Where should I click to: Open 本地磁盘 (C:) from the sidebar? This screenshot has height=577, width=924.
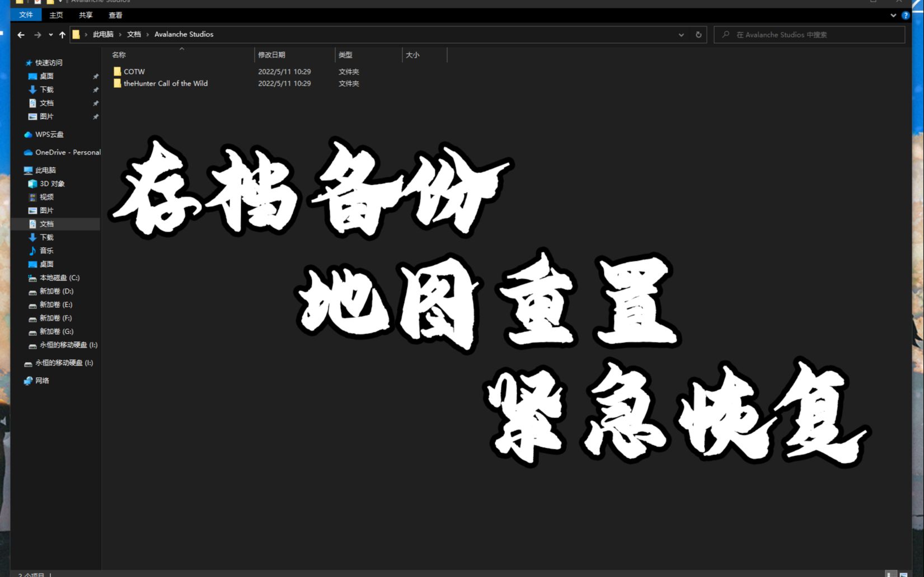[x=57, y=278]
